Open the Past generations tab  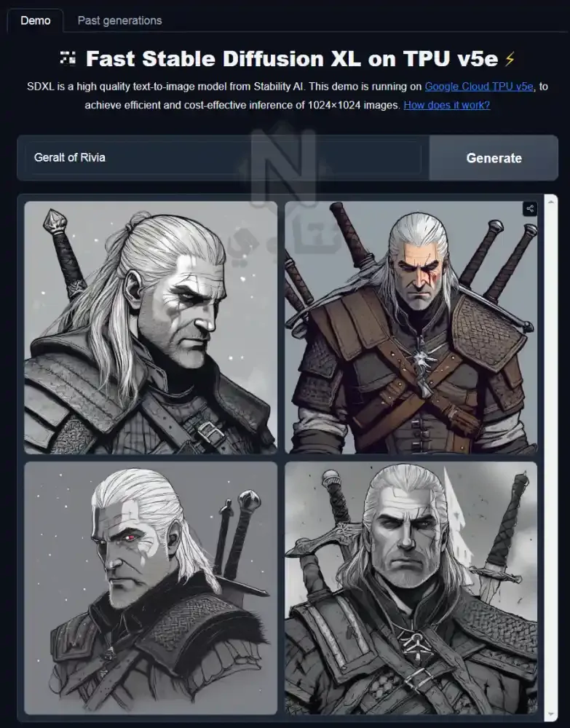pos(120,20)
